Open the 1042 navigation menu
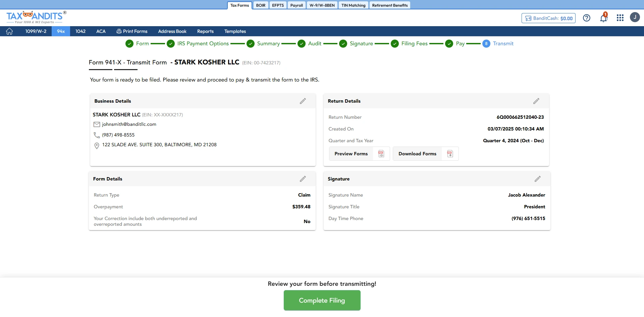 (80, 31)
